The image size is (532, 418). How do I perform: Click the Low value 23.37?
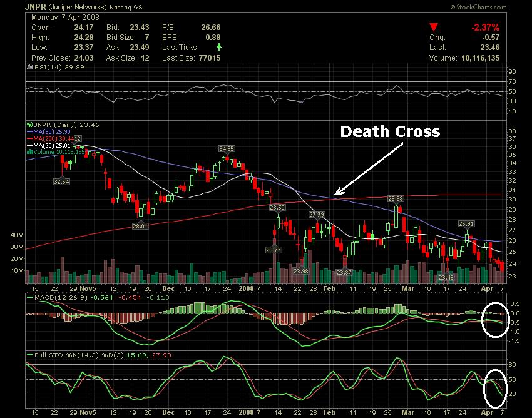[x=83, y=48]
